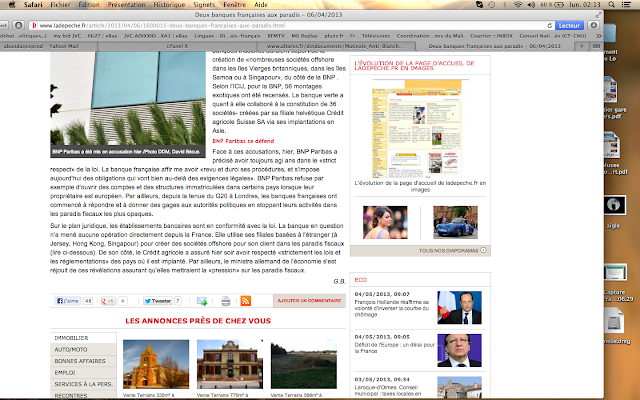Click the orange RSS feed icon

click(245, 301)
